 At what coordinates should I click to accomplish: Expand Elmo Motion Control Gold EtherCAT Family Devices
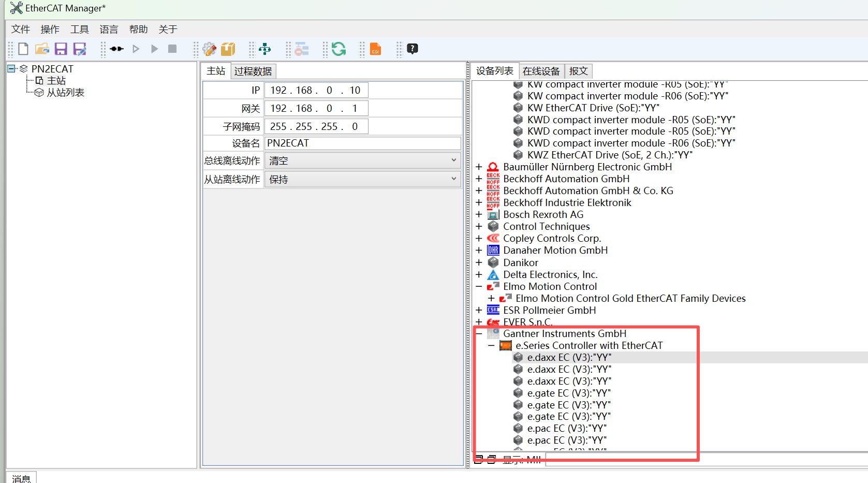point(491,298)
